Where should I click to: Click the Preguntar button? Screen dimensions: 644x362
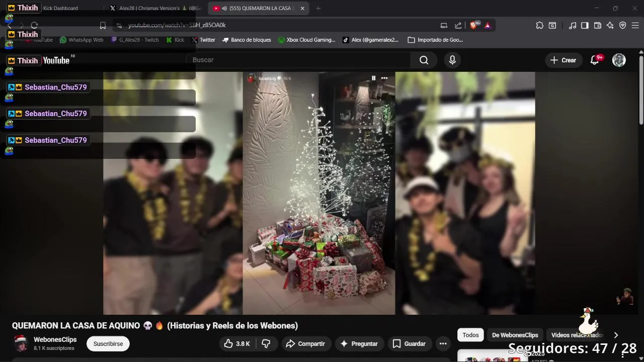point(359,344)
